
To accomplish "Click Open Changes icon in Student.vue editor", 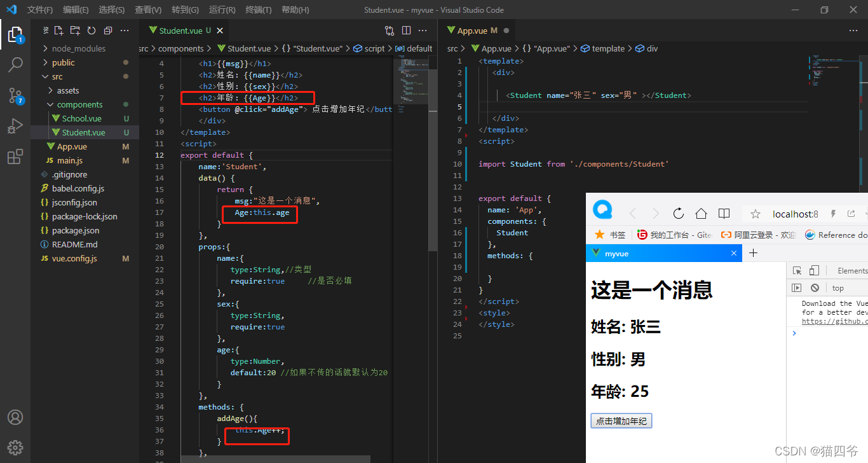I will (x=390, y=31).
